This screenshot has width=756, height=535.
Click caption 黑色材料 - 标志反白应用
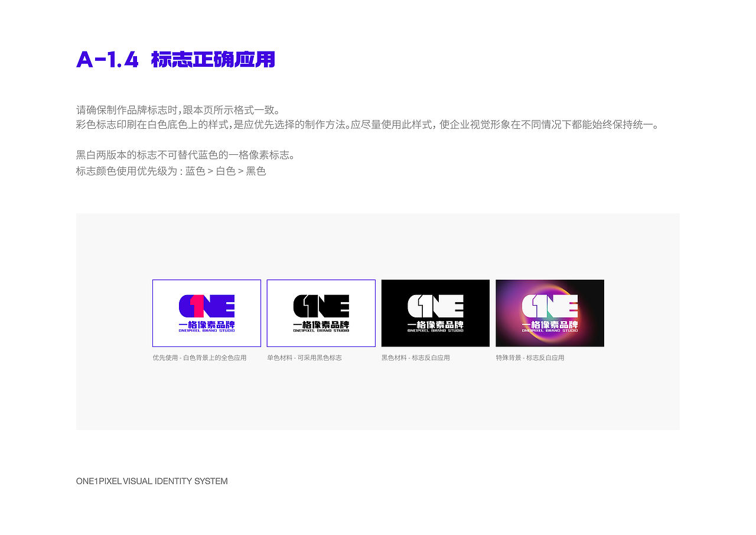416,358
